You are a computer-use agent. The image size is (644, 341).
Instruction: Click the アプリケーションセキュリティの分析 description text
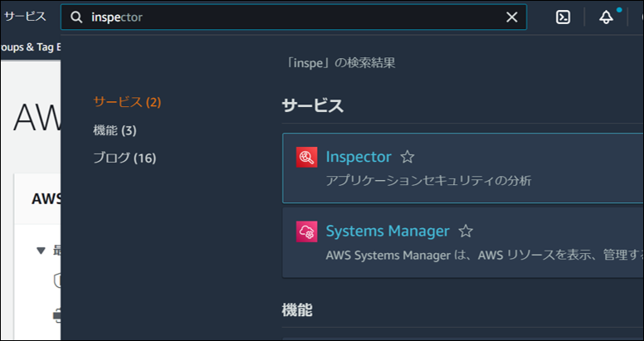pyautogui.click(x=428, y=180)
